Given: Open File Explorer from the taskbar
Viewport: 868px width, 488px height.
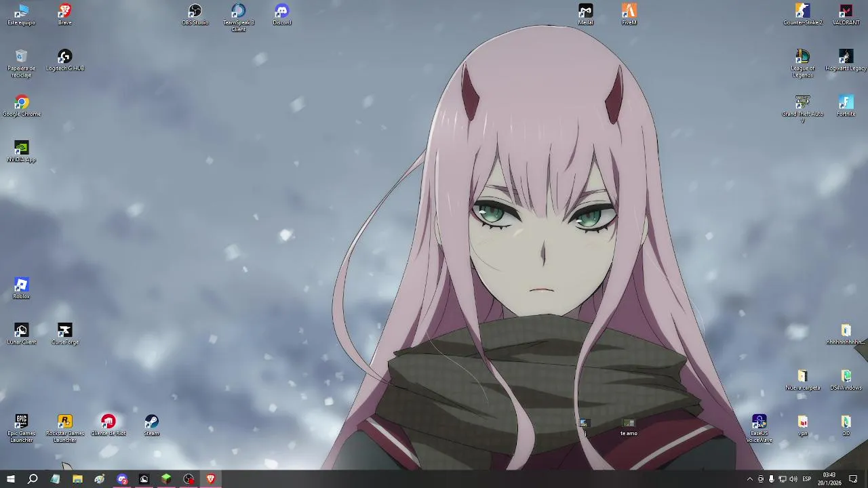Looking at the screenshot, I should (x=77, y=479).
